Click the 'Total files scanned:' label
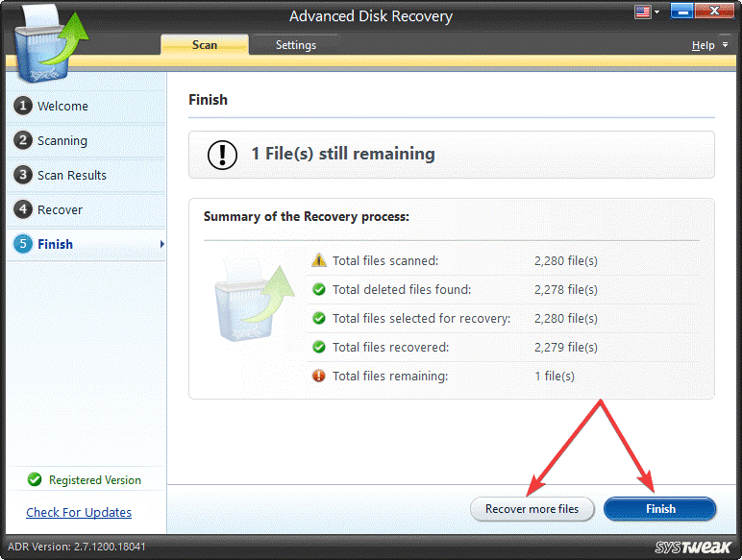Image resolution: width=742 pixels, height=560 pixels. (x=385, y=260)
